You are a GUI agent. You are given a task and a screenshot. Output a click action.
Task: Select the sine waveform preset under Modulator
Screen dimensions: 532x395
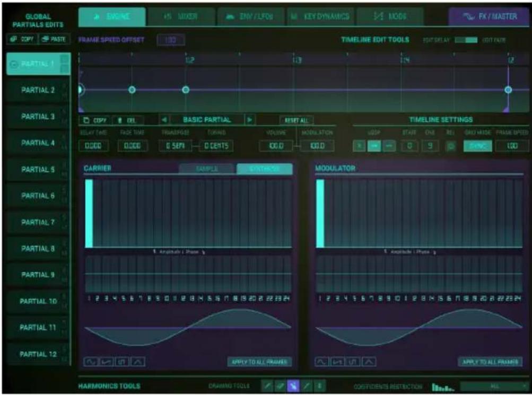click(x=321, y=362)
